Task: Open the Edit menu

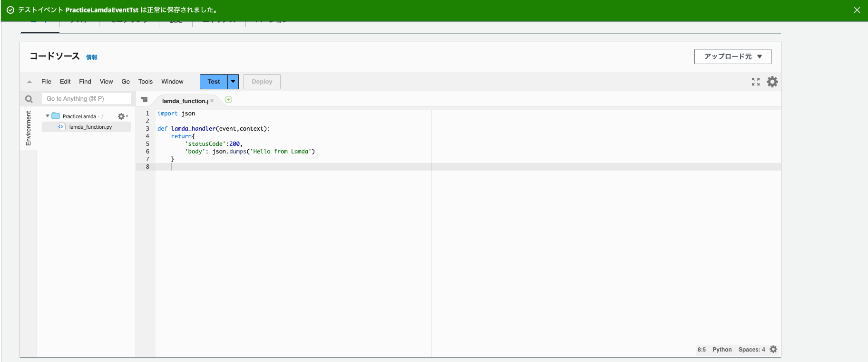Action: point(65,82)
